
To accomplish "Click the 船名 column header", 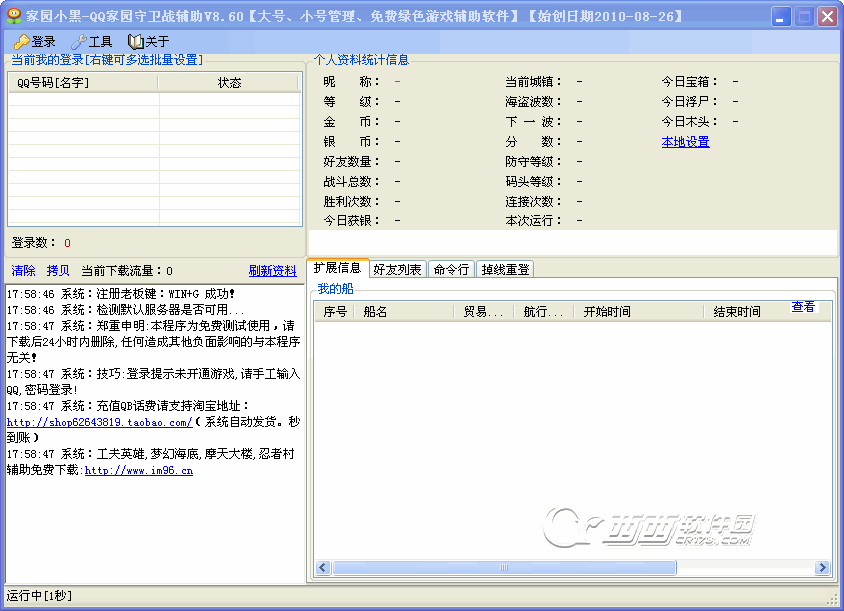I will (404, 312).
